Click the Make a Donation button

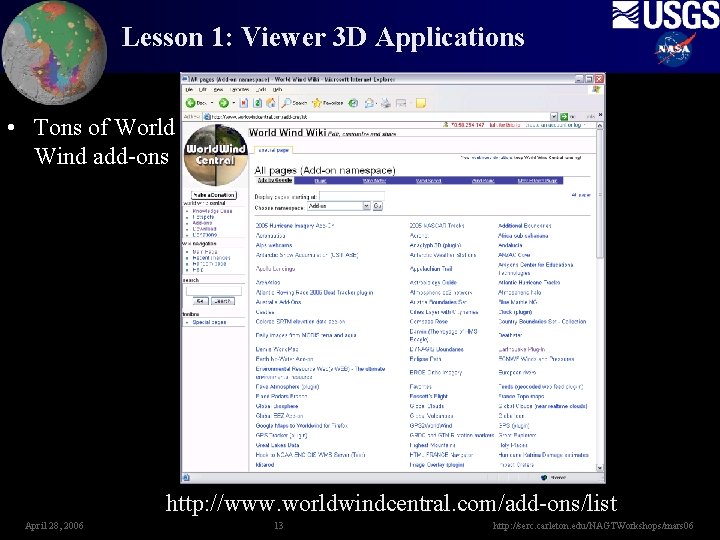[x=214, y=195]
